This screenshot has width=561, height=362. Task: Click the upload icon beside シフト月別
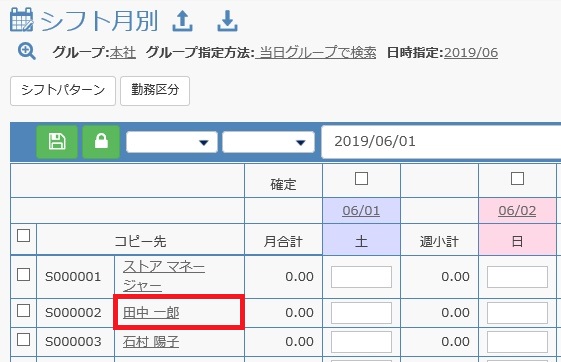182,21
